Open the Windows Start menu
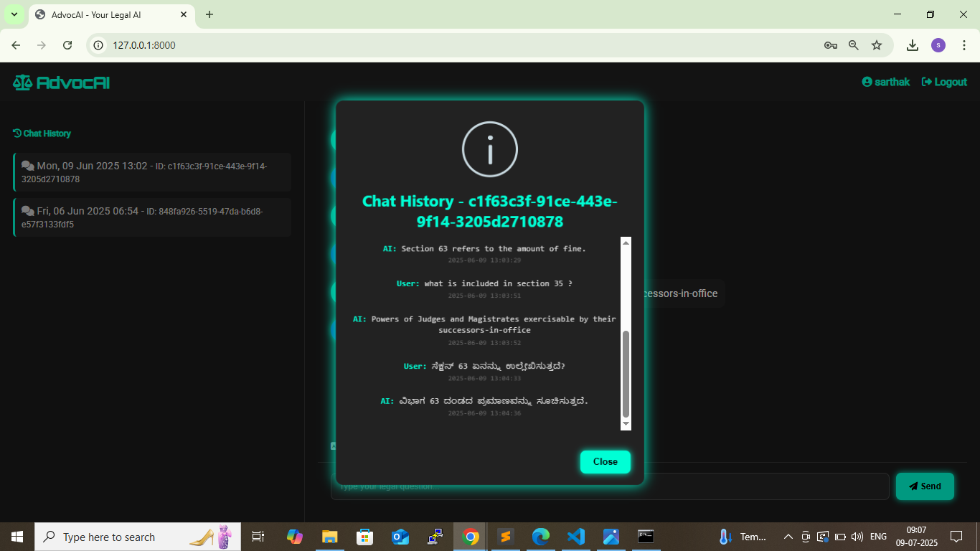The image size is (980, 551). [17, 537]
